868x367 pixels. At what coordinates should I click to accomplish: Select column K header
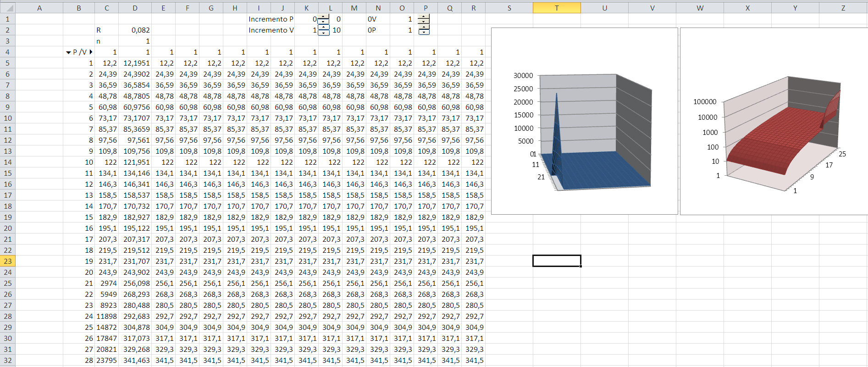306,8
